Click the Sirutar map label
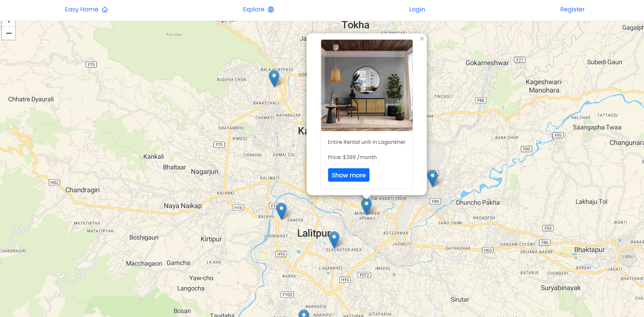 coord(460,300)
